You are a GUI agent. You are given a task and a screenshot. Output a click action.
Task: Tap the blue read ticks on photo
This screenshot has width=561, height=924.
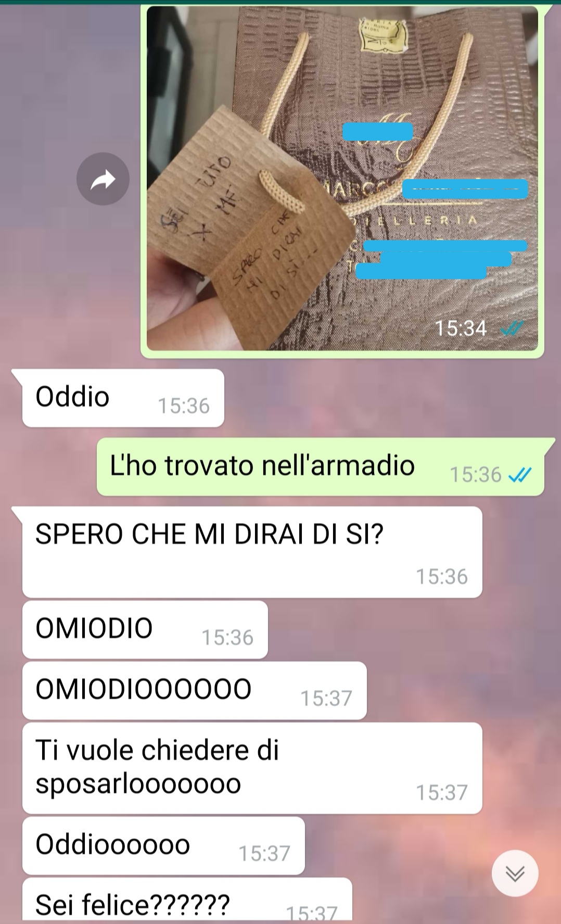pyautogui.click(x=512, y=328)
